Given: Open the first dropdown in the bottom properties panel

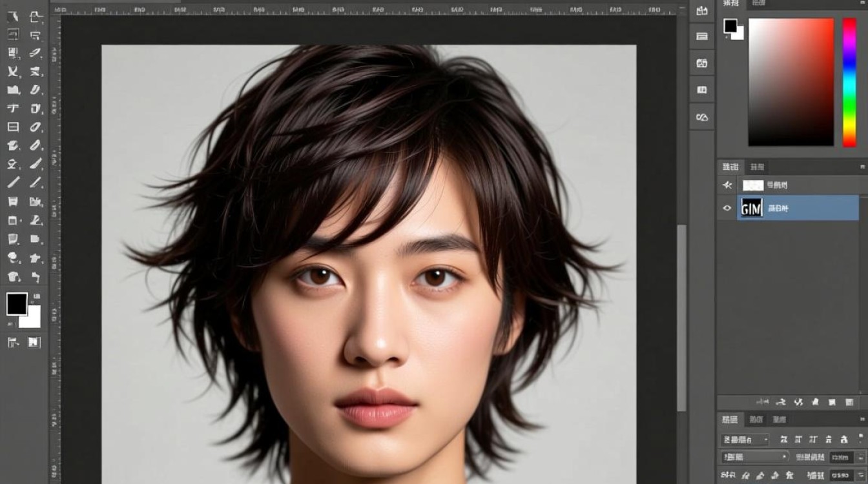Looking at the screenshot, I should pyautogui.click(x=745, y=439).
